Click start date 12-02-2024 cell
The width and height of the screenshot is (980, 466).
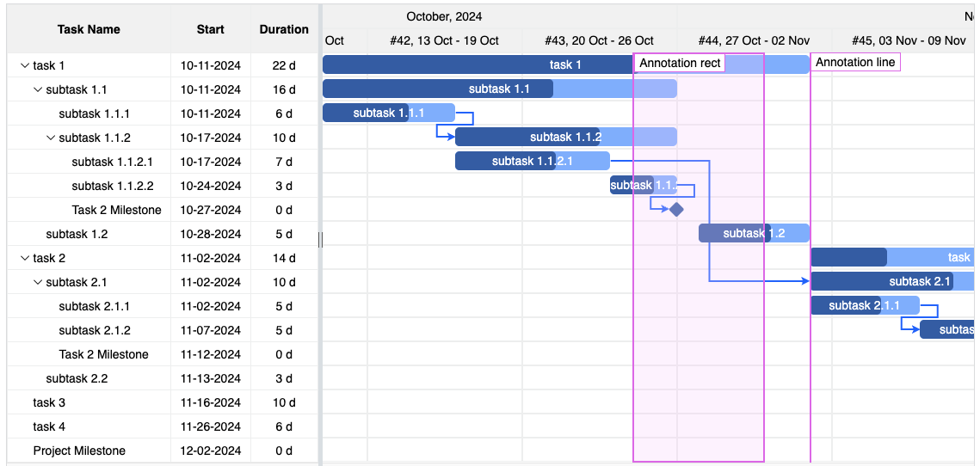tap(211, 451)
